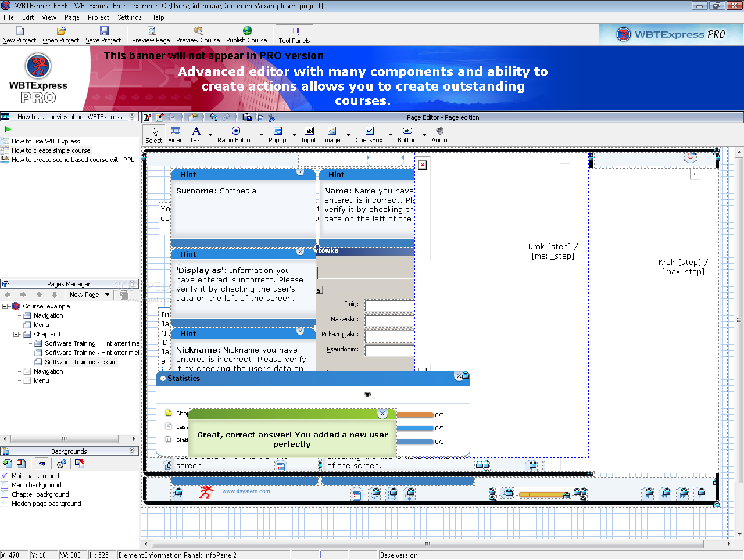Open the Project menu
The image size is (744, 560).
point(99,17)
